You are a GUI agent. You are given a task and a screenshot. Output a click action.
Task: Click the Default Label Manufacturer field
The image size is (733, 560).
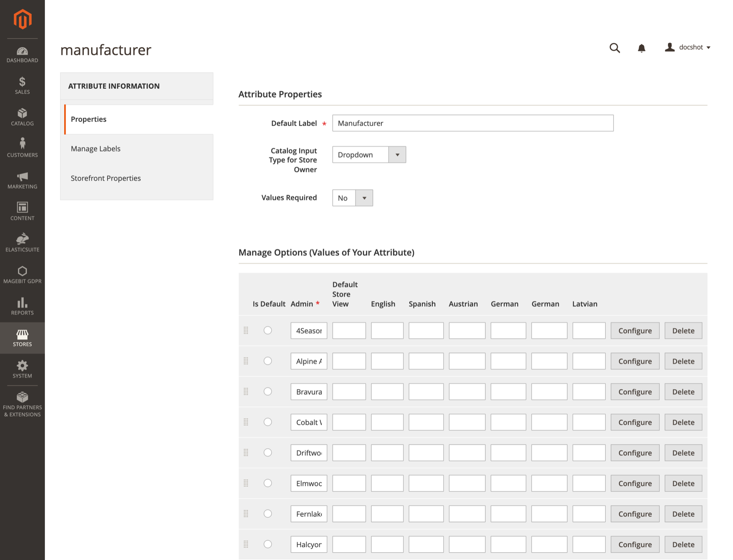[473, 123]
